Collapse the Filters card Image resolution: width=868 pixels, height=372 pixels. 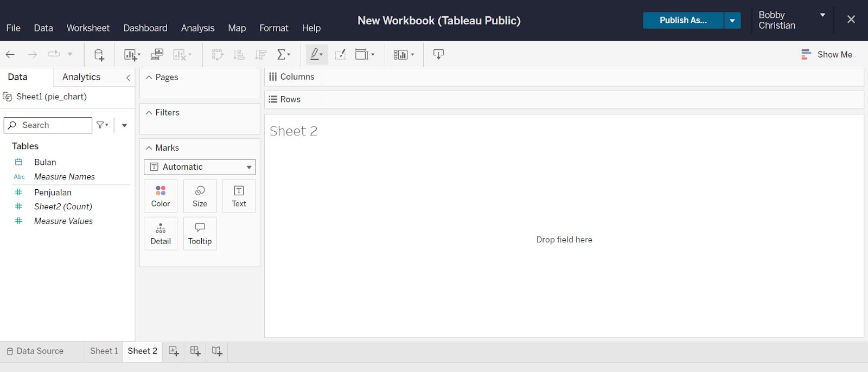click(149, 113)
